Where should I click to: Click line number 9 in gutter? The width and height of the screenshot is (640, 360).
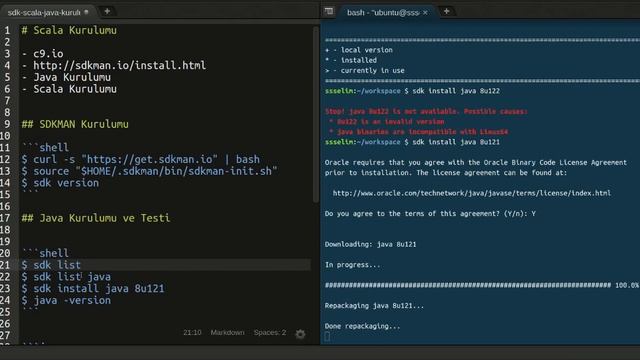[7, 124]
